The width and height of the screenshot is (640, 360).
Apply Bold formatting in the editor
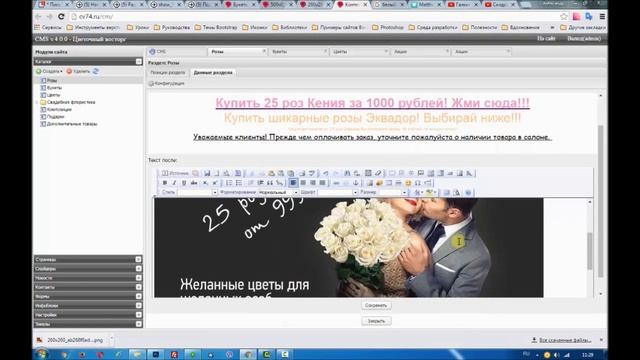point(164,182)
